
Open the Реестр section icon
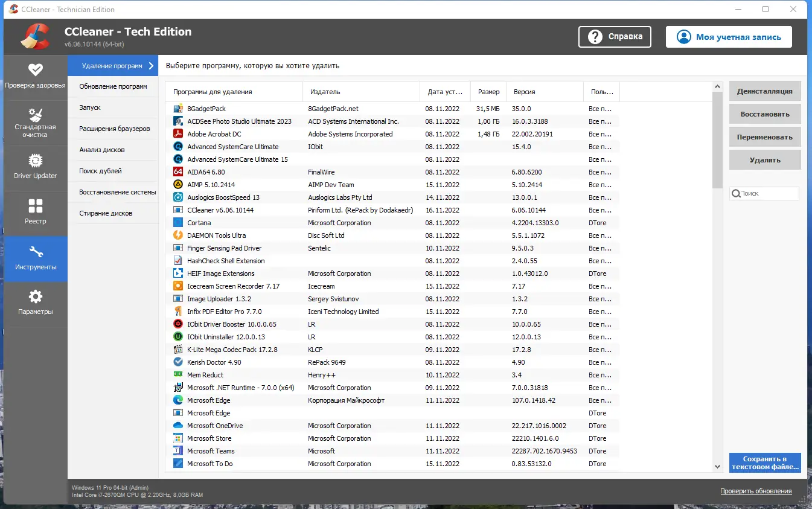tap(36, 206)
